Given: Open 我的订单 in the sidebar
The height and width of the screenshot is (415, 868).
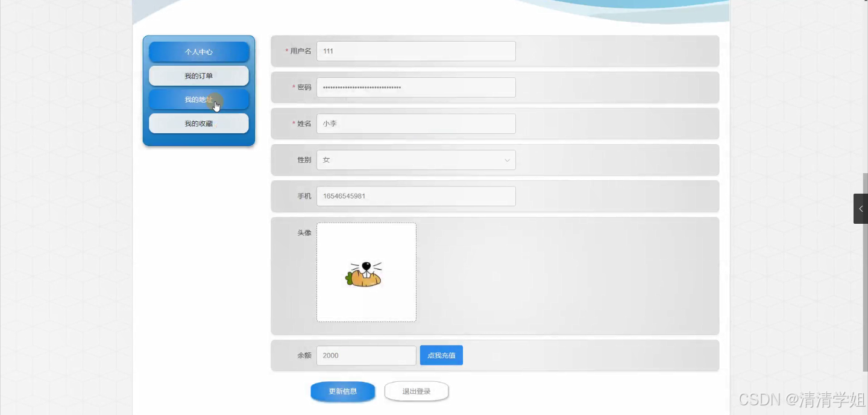Looking at the screenshot, I should 199,76.
